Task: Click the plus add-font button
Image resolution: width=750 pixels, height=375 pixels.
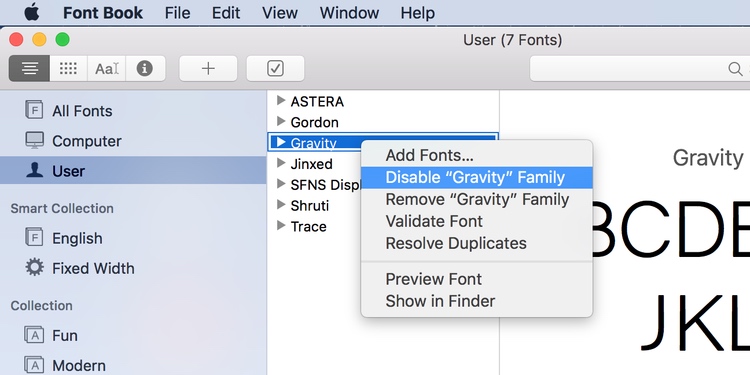Action: coord(208,68)
